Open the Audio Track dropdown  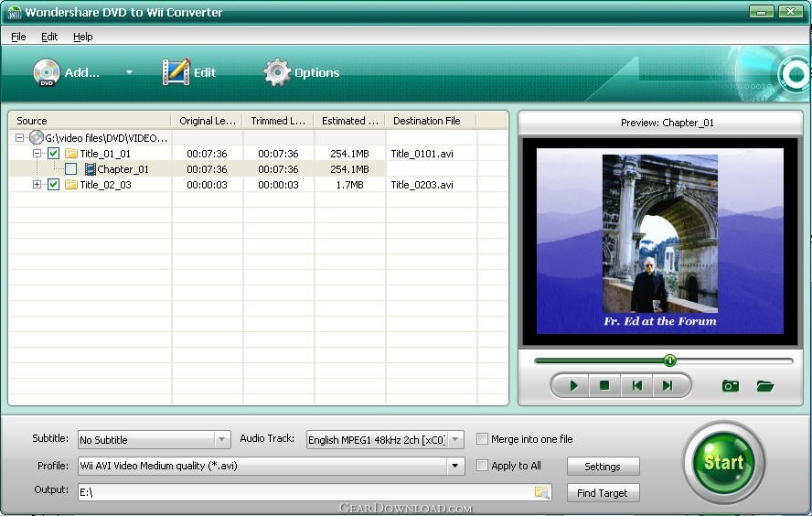pyautogui.click(x=455, y=439)
